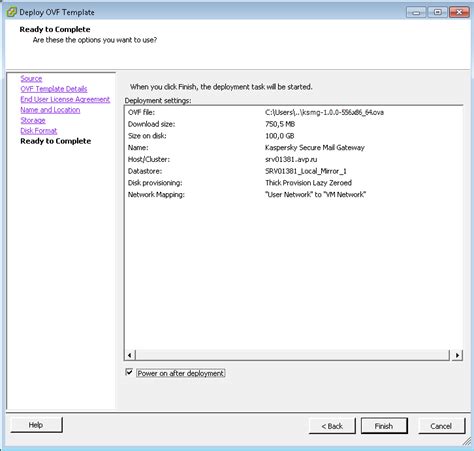Go back with the Back button
Viewport: 474px width, 451px height.
point(332,426)
